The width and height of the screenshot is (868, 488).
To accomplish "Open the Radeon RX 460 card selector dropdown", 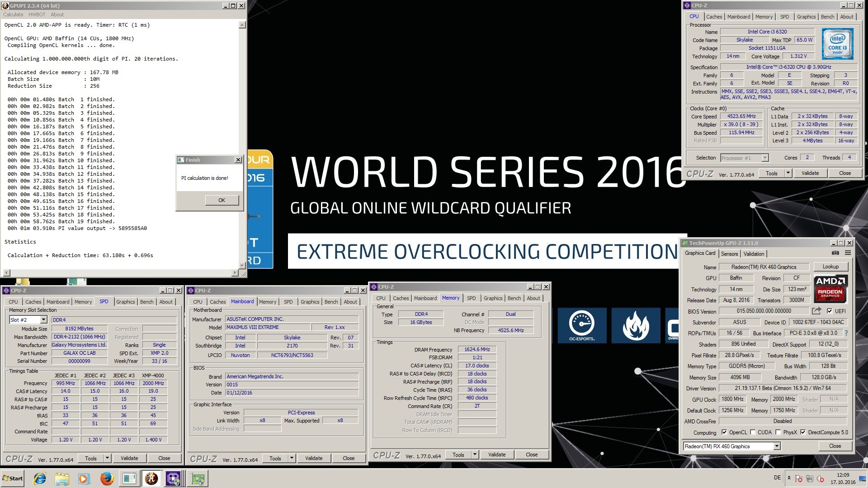I will [x=777, y=446].
